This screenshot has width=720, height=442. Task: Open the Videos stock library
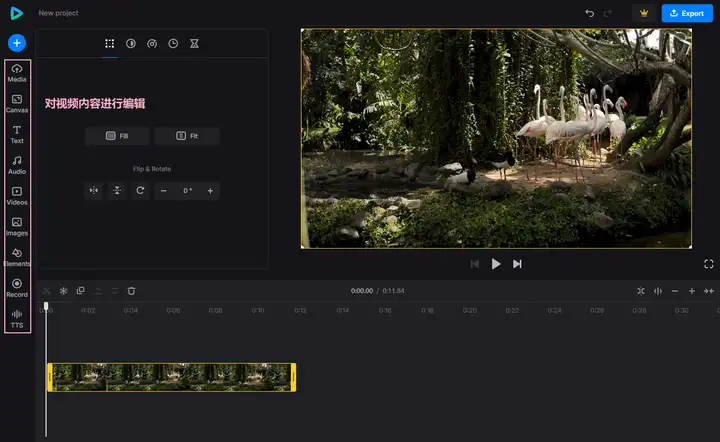coord(17,196)
